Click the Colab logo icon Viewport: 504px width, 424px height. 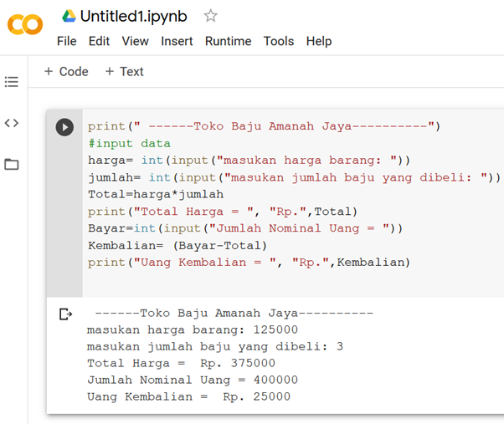click(x=24, y=25)
